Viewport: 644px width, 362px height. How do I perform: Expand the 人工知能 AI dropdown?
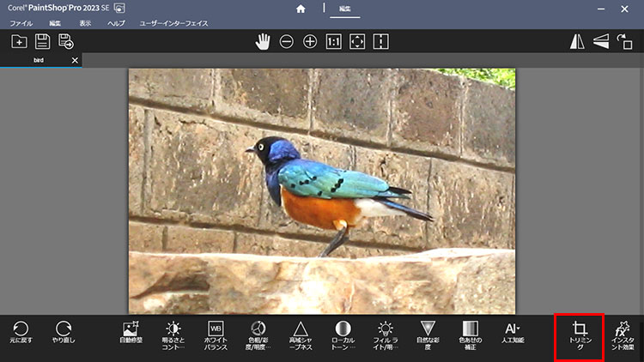[513, 334]
